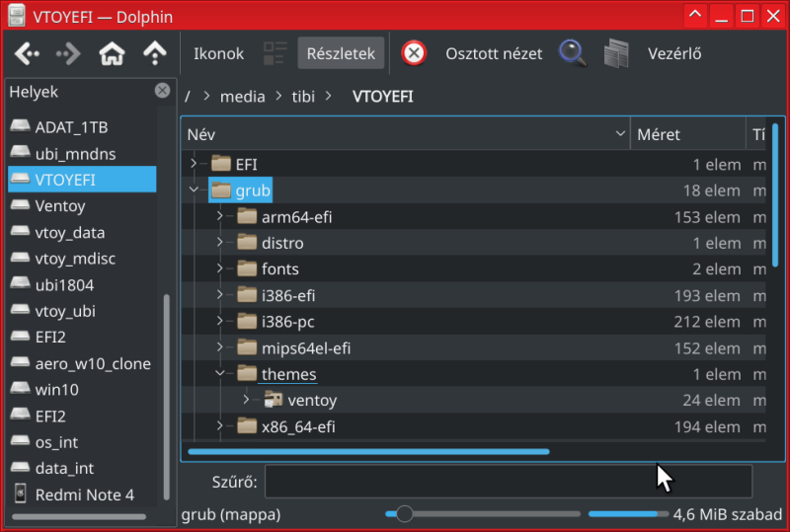Viewport: 790px width, 532px height.
Task: Switch to Részletek view mode
Action: (341, 53)
